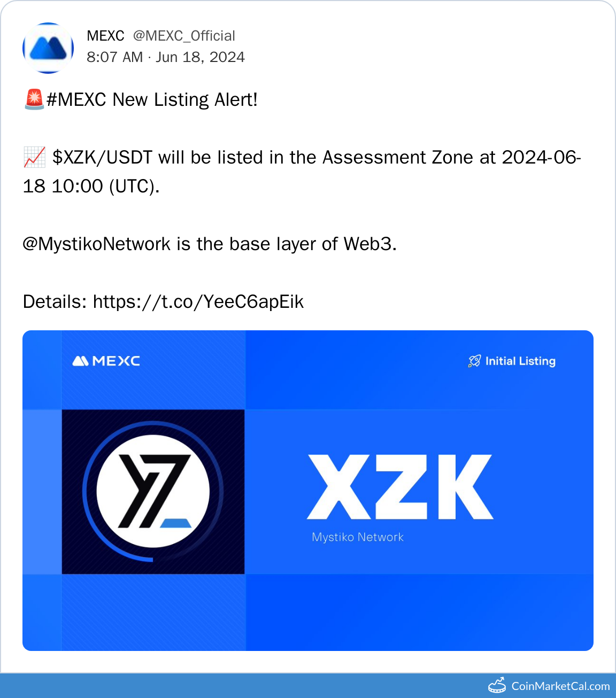Viewport: 616px width, 698px height.
Task: Click the Initial Listing label
Action: pyautogui.click(x=520, y=361)
